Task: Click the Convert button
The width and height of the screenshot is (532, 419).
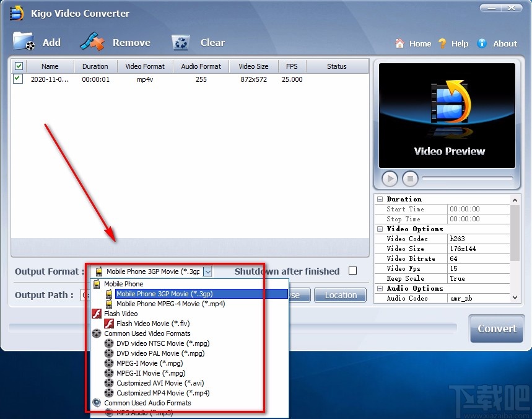Action: [497, 329]
